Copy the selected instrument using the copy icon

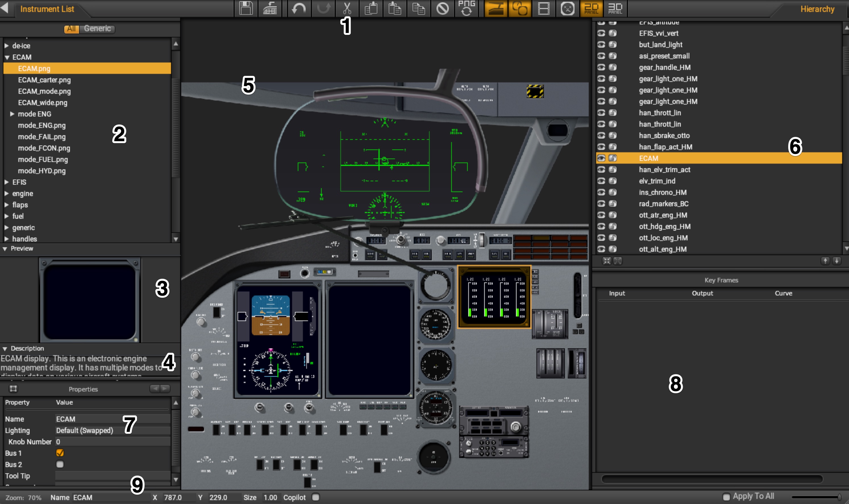(x=371, y=9)
